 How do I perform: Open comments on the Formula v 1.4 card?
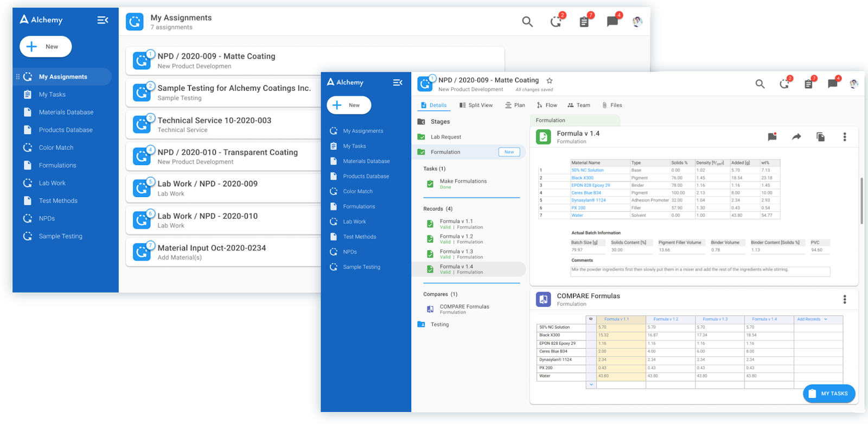772,137
